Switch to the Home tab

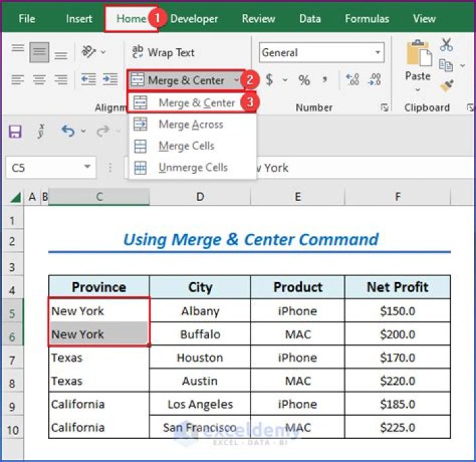pos(131,19)
